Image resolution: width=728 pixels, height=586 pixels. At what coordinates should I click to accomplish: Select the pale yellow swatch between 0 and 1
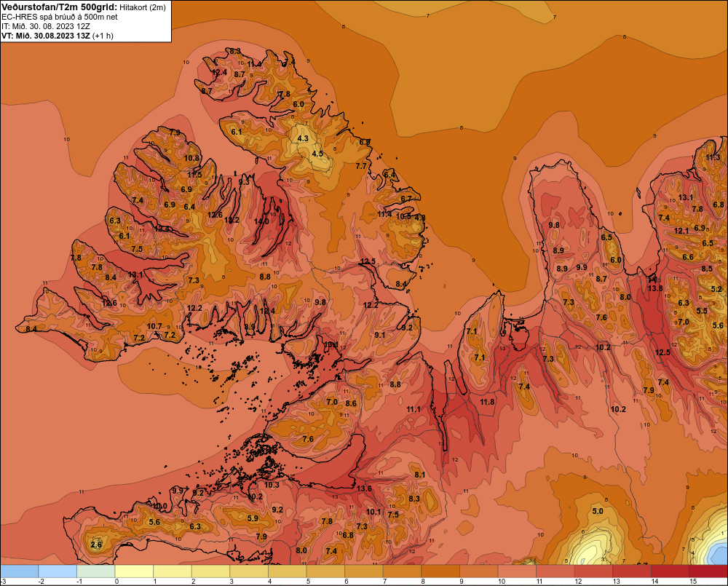pos(134,571)
